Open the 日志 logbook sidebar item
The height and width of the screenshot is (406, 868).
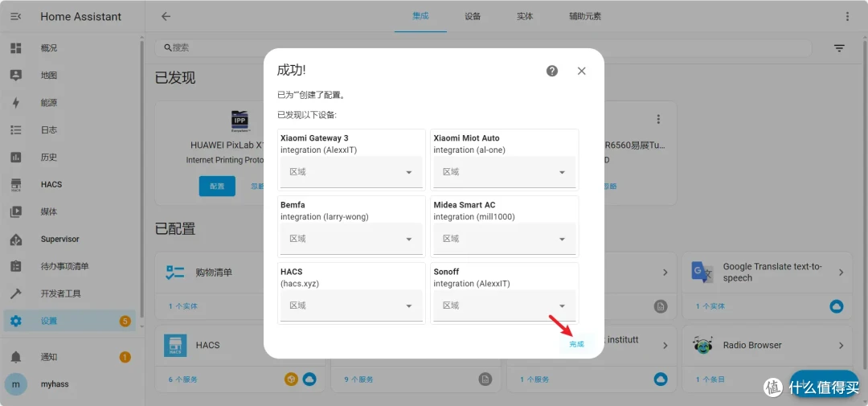click(x=70, y=130)
